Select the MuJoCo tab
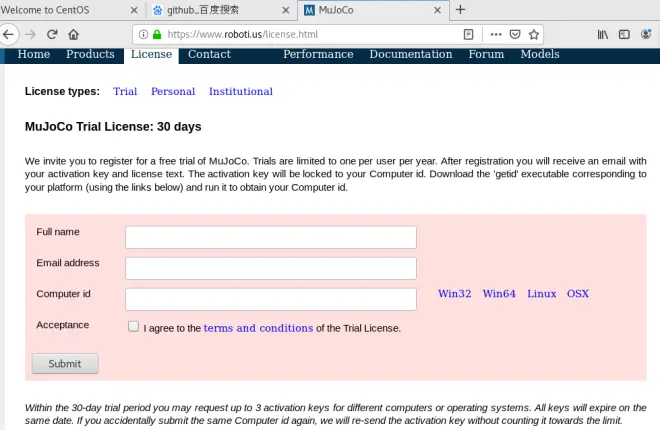 [x=373, y=10]
